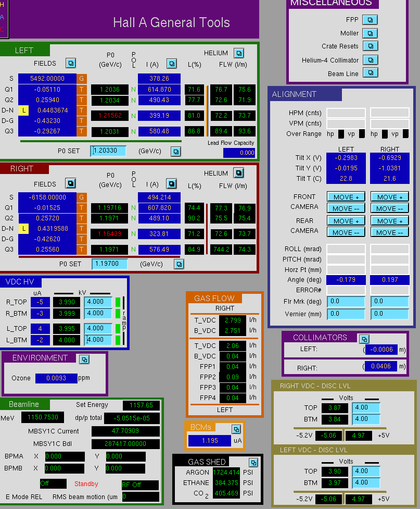Click FRONT CAMERA MOVE -- for RIGHT
This screenshot has width=420, height=509.
(389, 208)
